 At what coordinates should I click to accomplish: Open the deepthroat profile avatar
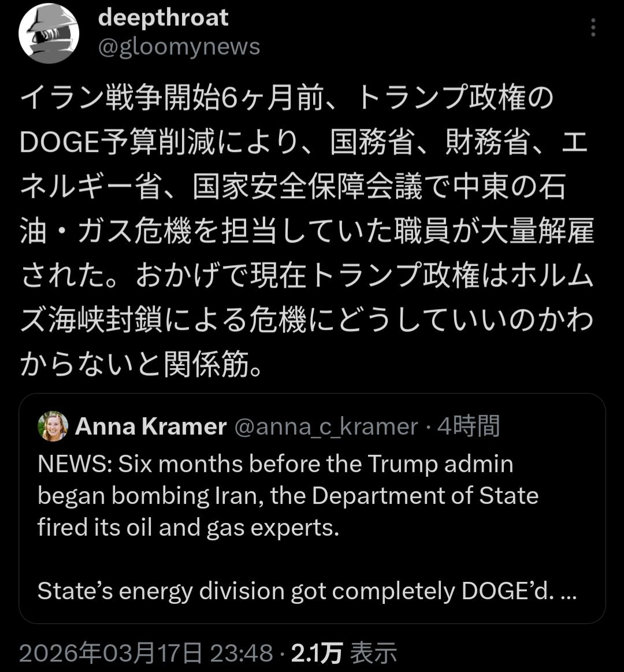click(x=49, y=34)
